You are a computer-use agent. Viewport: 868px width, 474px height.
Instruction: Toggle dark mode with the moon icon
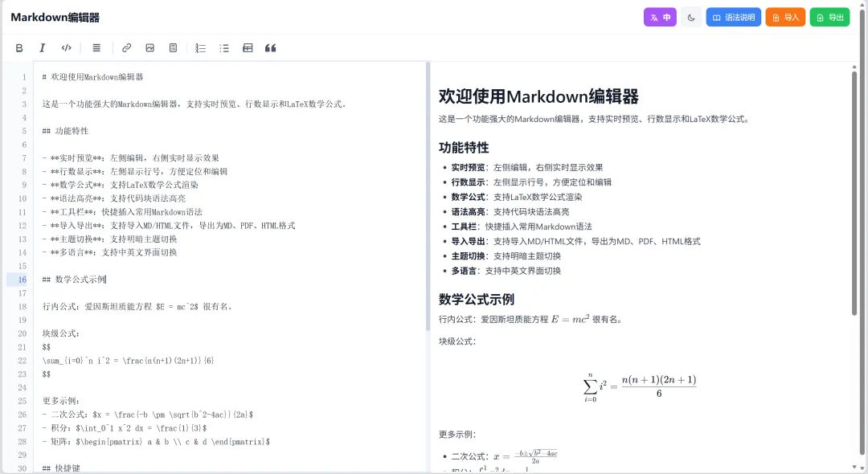[x=691, y=17]
